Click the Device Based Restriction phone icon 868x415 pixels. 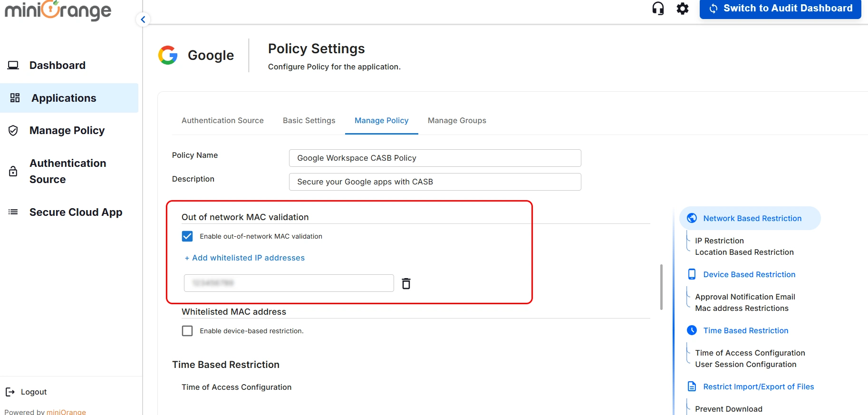[x=692, y=274]
